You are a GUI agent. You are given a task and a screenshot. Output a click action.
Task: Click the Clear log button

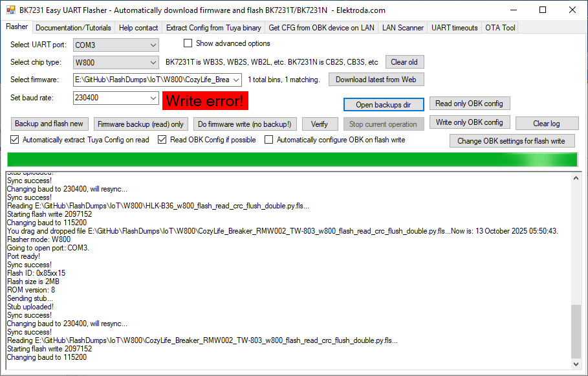(547, 124)
